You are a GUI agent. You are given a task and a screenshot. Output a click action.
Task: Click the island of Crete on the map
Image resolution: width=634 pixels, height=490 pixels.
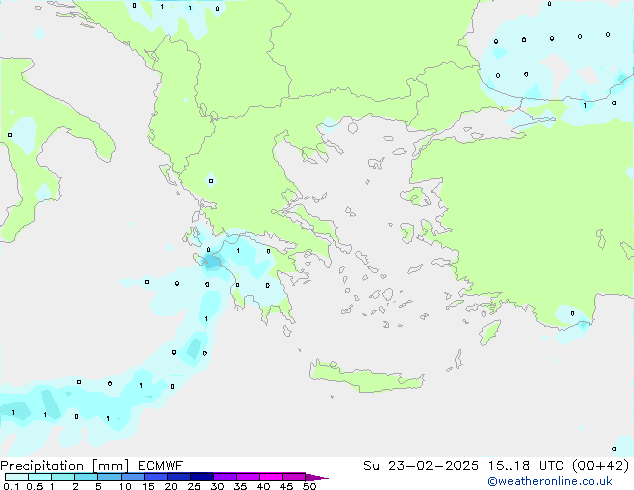(366, 376)
